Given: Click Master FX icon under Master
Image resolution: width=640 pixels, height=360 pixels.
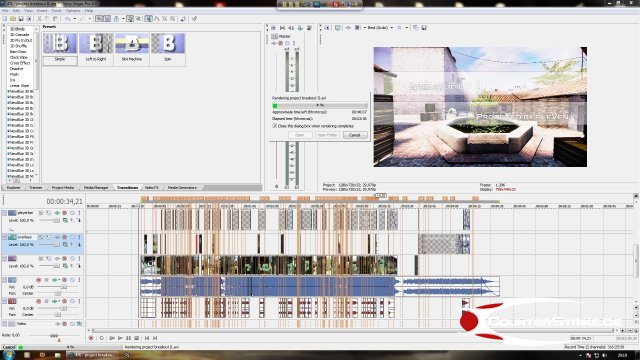Looking at the screenshot, I should [x=274, y=43].
